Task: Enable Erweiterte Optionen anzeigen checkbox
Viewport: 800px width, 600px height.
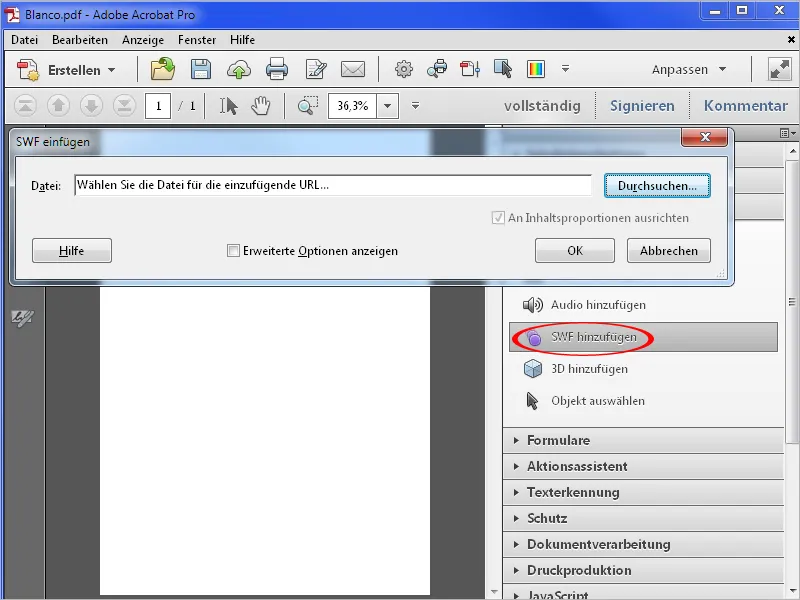Action: point(233,251)
